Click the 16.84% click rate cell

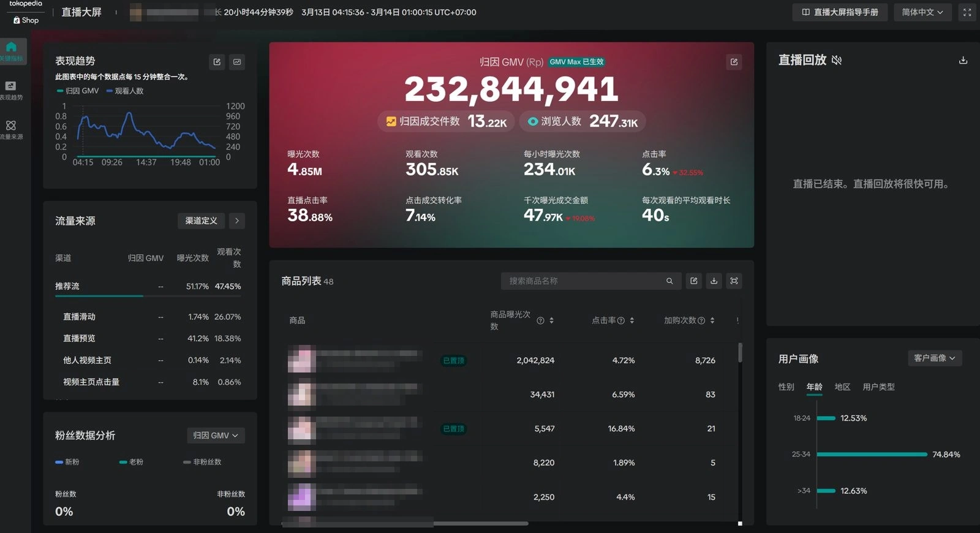coord(621,429)
